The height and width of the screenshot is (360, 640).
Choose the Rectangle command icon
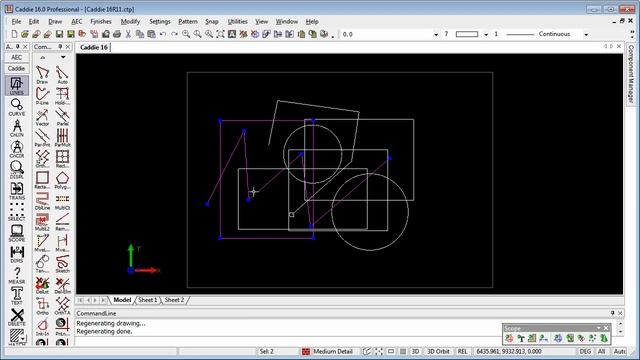point(42,180)
